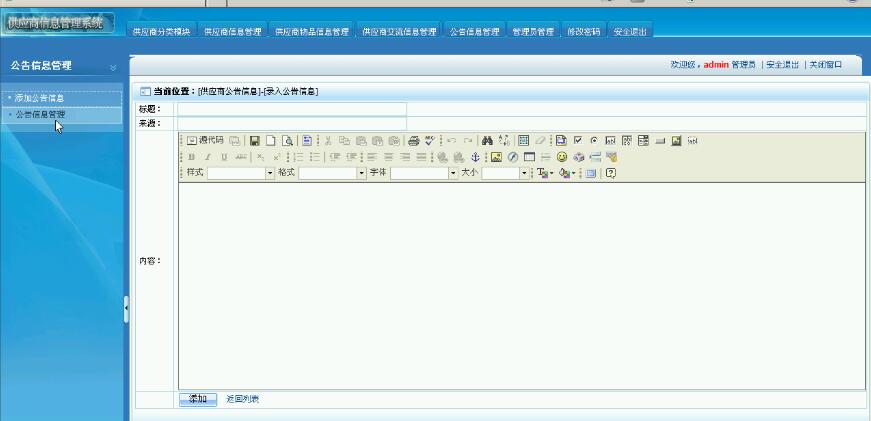
Task: Open the About editor question mark icon
Action: point(610,173)
